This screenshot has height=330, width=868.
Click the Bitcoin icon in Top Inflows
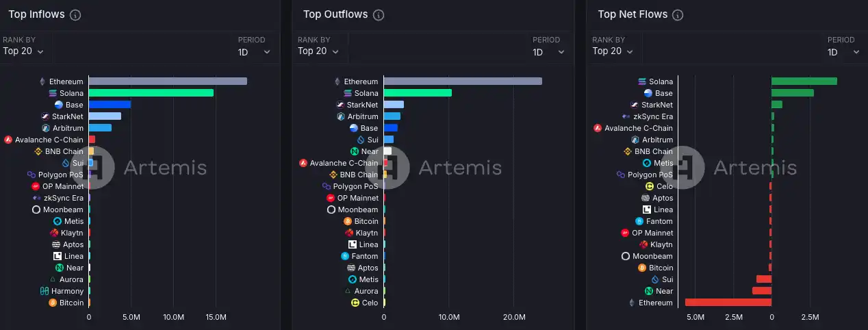click(53, 303)
